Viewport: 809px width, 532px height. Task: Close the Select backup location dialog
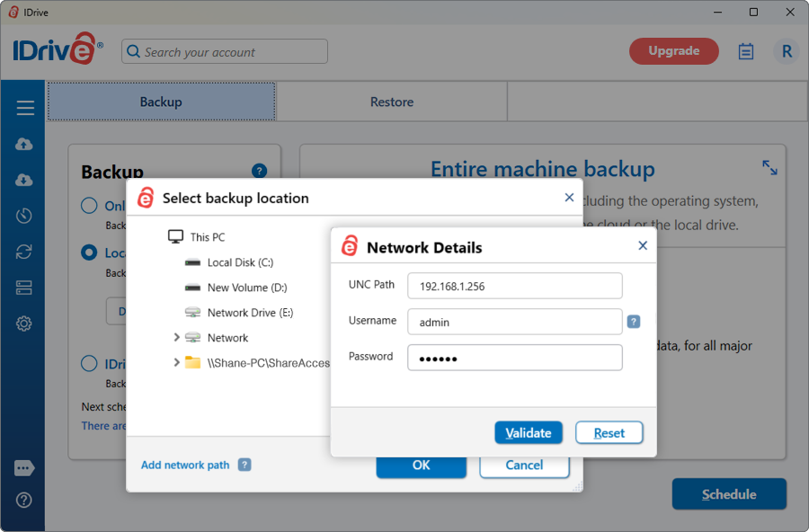coord(569,198)
